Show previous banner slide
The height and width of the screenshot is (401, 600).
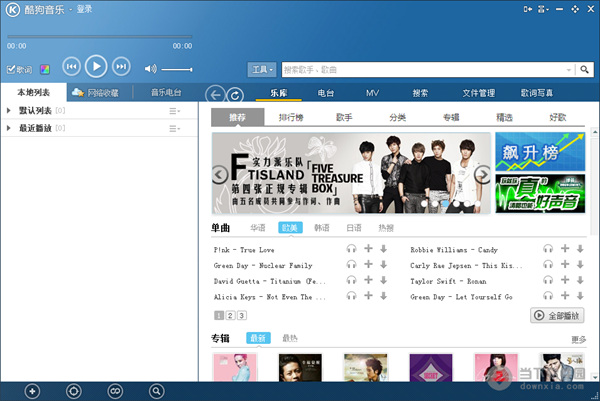click(x=219, y=174)
